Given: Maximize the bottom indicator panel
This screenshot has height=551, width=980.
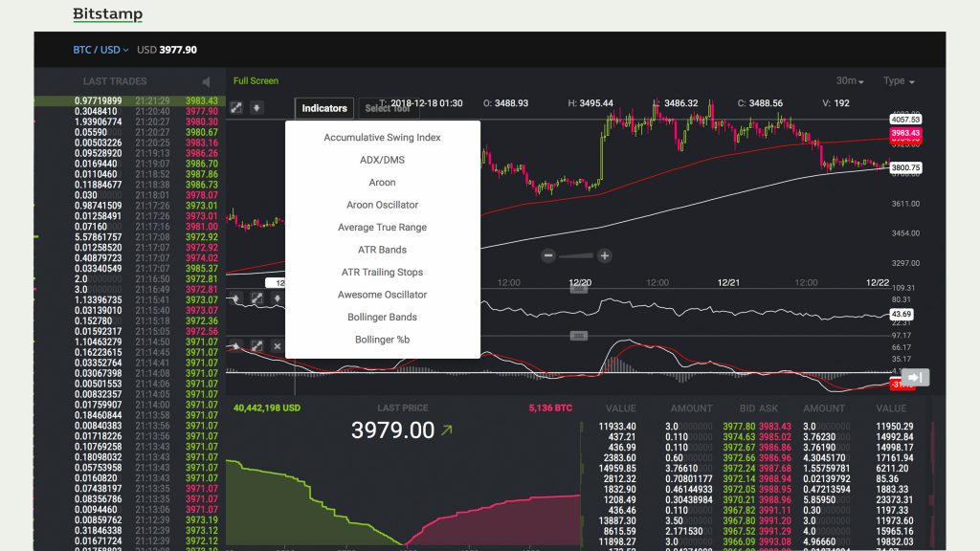Looking at the screenshot, I should click(x=256, y=346).
